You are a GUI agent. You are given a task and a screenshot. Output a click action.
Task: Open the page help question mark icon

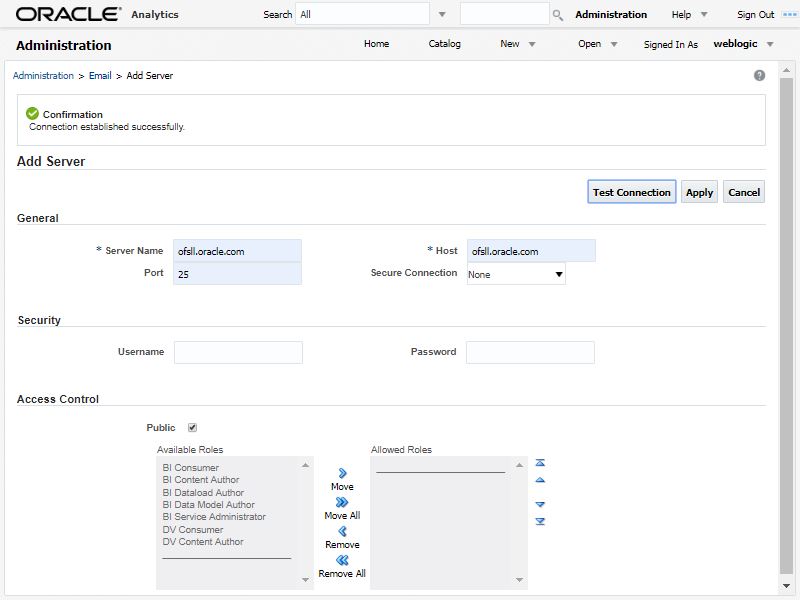click(x=759, y=76)
